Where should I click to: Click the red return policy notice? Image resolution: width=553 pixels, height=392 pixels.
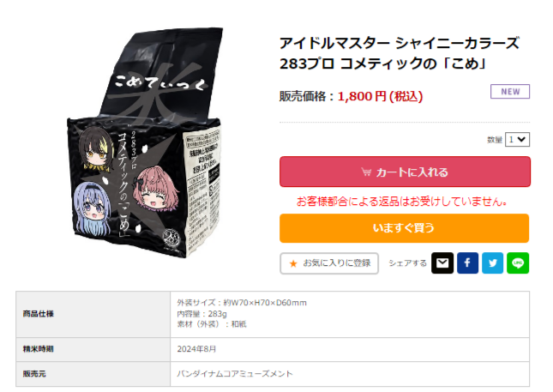click(x=402, y=202)
